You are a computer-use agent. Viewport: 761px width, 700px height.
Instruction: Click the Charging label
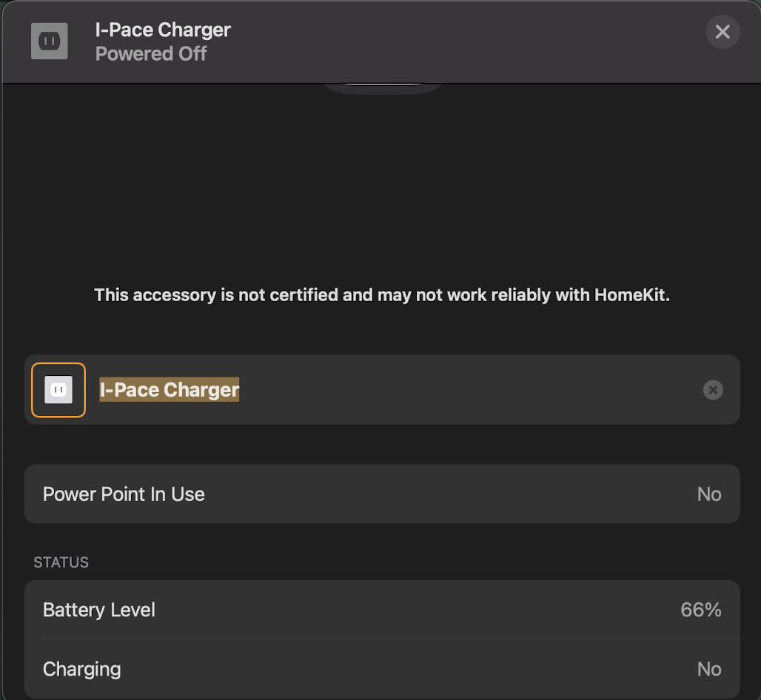coord(81,669)
